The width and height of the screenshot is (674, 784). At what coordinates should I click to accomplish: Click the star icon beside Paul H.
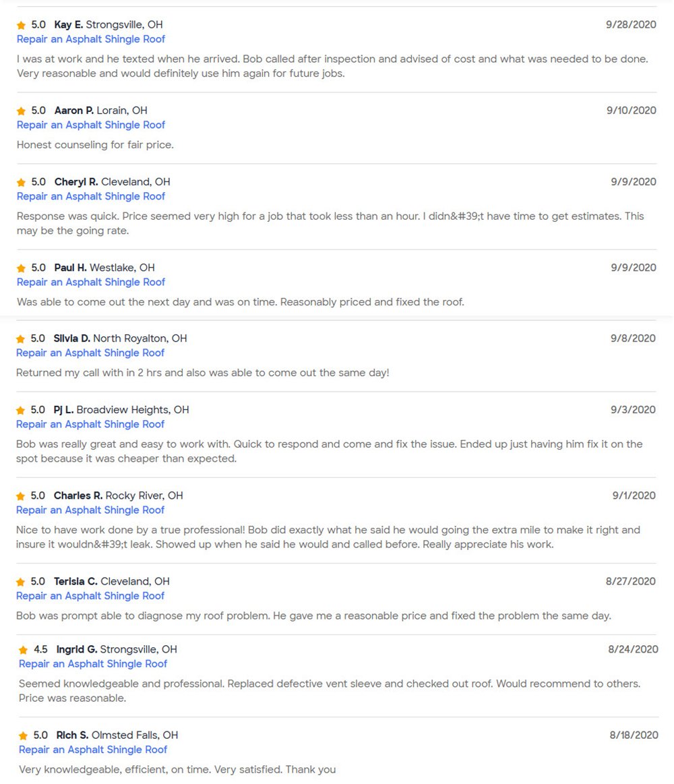(21, 268)
